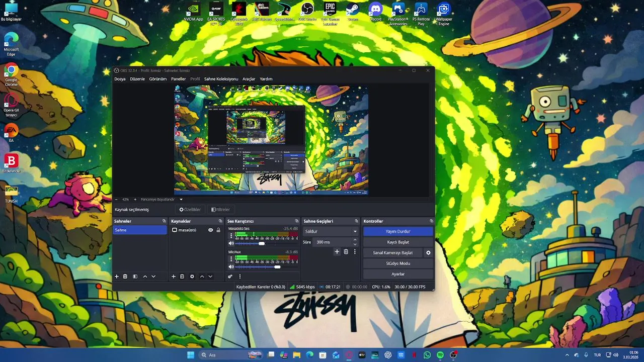The height and width of the screenshot is (362, 644).
Task: Open Pencereye Boyutlandır scaling dropdown
Action: tap(162, 200)
